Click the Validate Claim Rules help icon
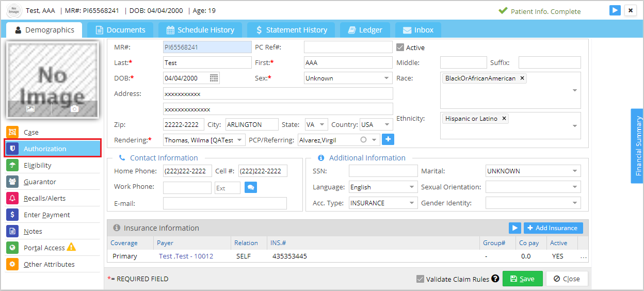This screenshot has width=644, height=291. pos(495,279)
